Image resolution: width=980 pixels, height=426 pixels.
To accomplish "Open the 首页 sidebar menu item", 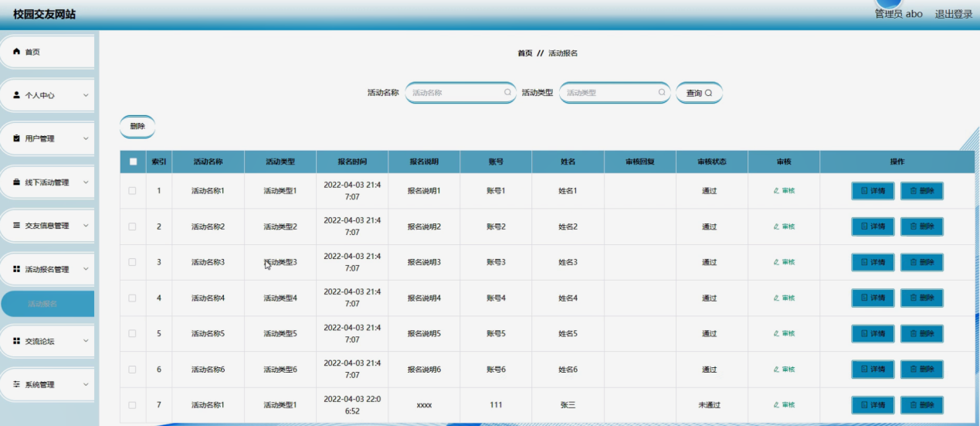I will pyautogui.click(x=47, y=52).
